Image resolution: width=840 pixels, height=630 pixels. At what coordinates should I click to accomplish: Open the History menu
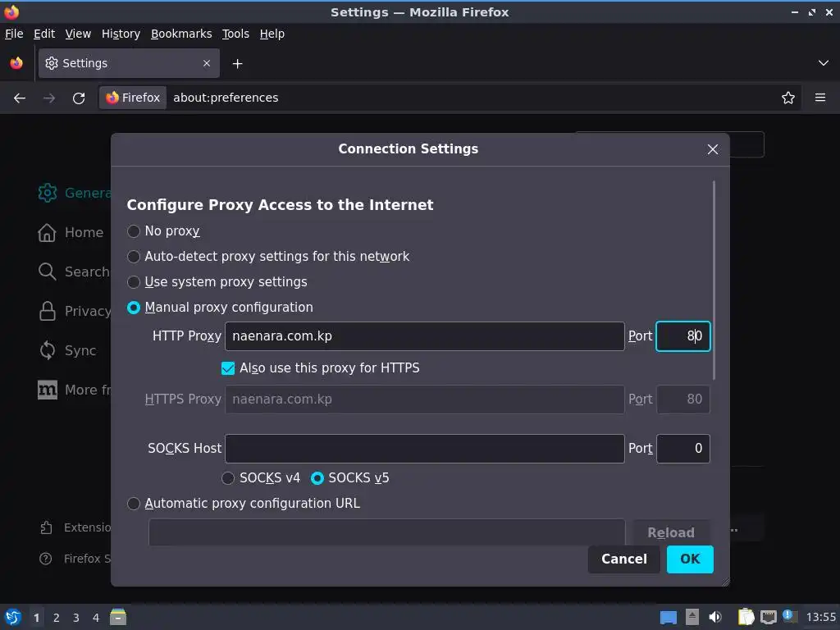click(x=121, y=34)
